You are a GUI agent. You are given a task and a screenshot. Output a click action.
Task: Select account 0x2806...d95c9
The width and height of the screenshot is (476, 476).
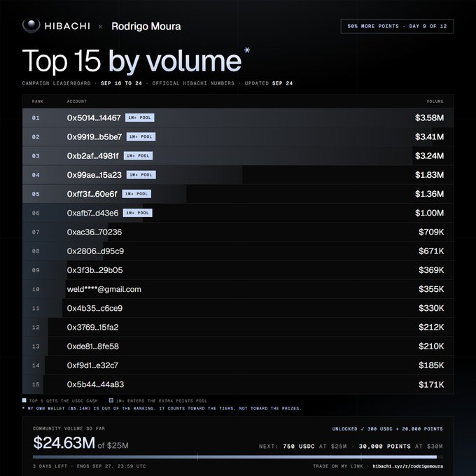(95, 251)
